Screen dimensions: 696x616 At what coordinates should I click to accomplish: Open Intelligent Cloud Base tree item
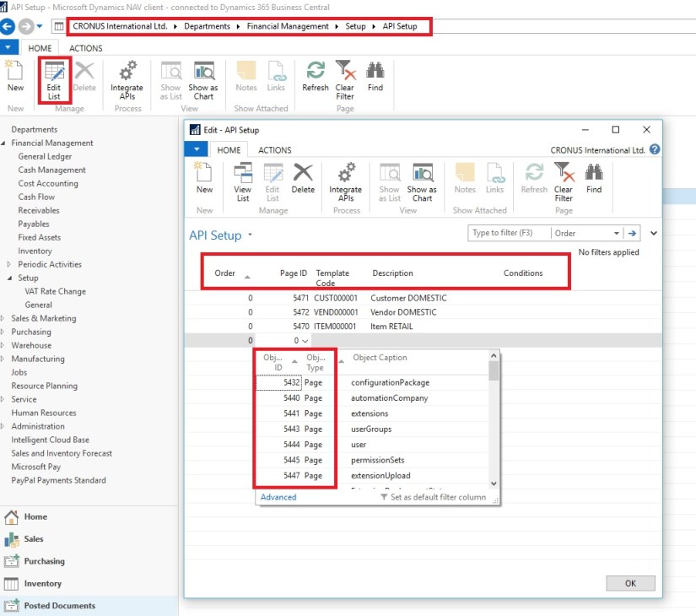pyautogui.click(x=50, y=440)
